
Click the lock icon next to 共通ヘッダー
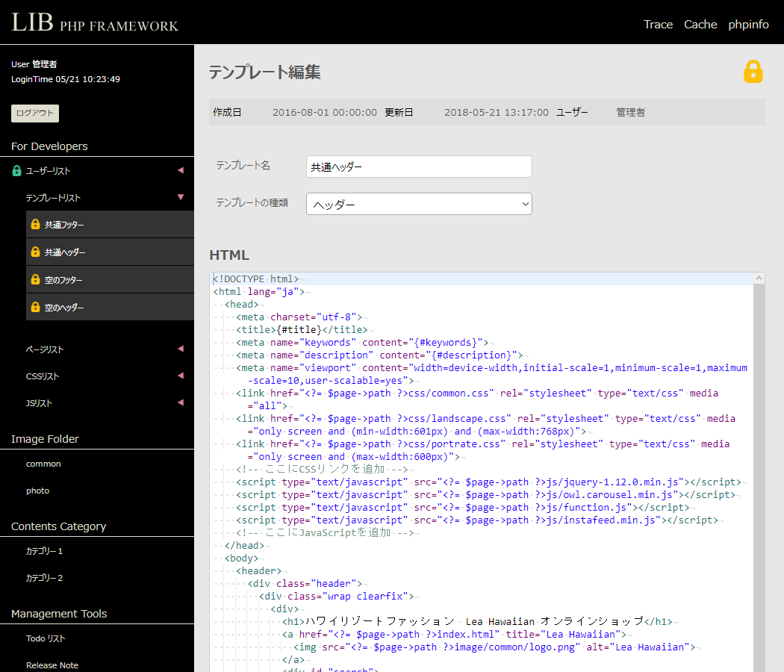(x=34, y=252)
